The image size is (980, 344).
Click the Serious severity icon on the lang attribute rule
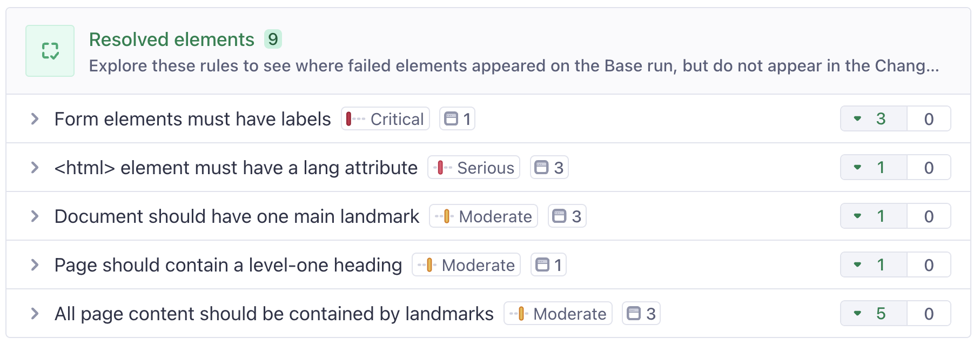441,168
